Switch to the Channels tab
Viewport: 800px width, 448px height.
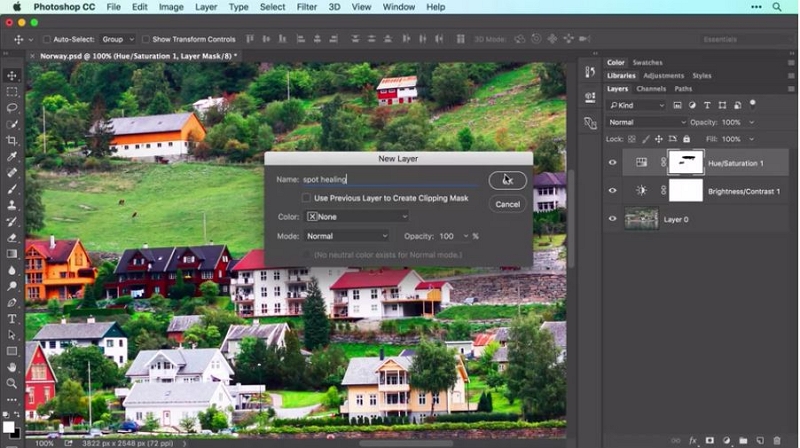pos(651,89)
